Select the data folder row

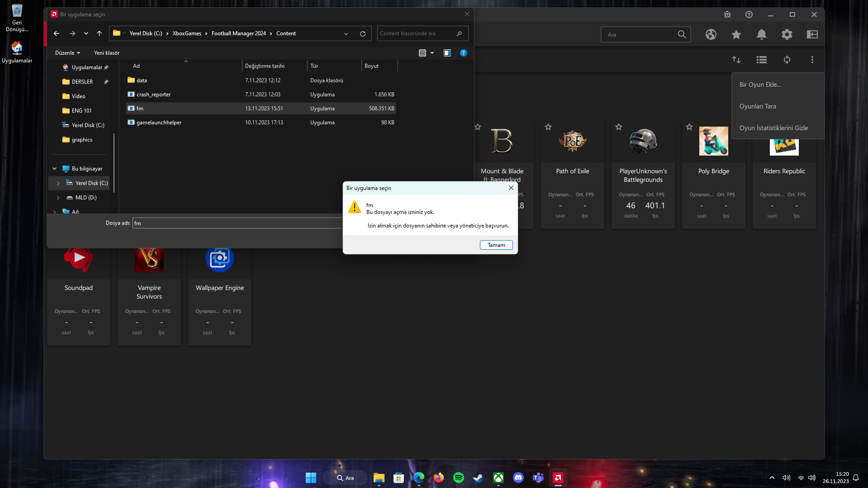click(x=261, y=81)
